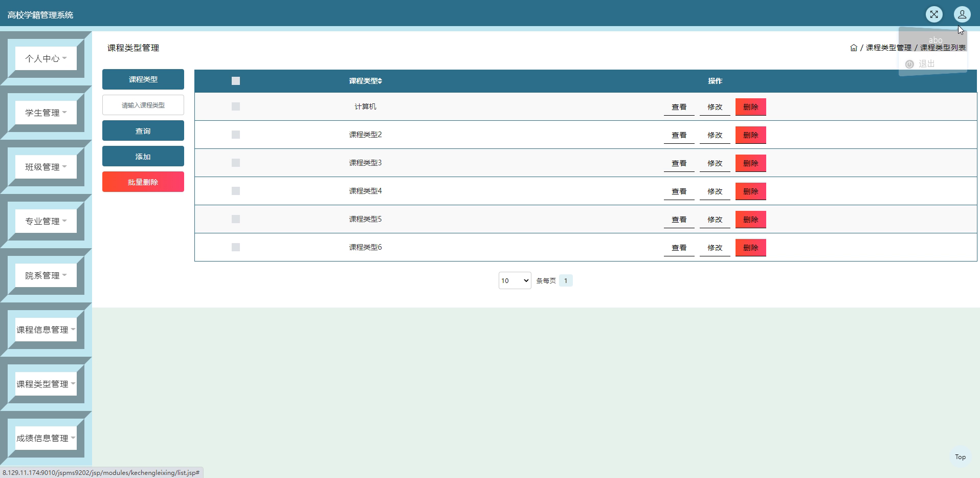Image resolution: width=980 pixels, height=478 pixels.
Task: Expand the 专业管理 sidebar menu
Action: (x=46, y=221)
